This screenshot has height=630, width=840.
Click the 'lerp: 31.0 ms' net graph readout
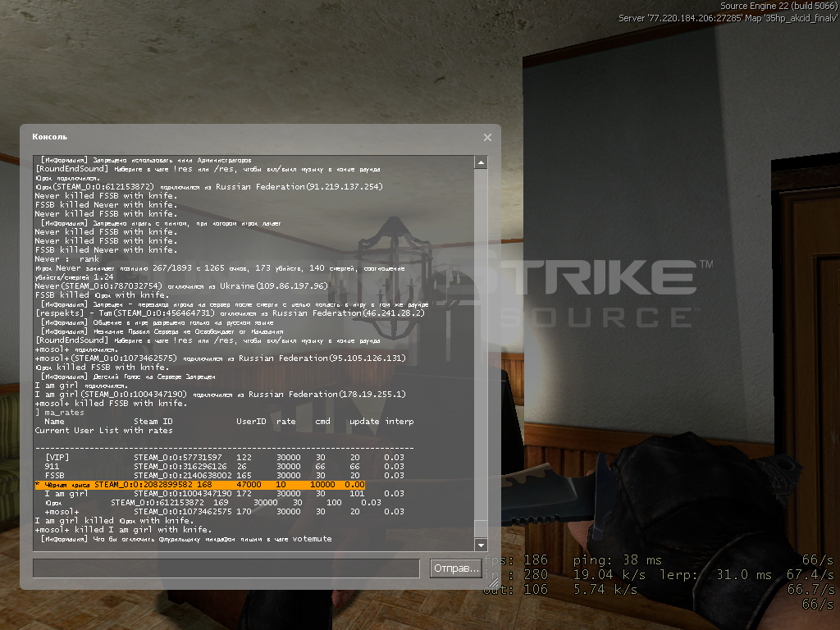point(715,575)
